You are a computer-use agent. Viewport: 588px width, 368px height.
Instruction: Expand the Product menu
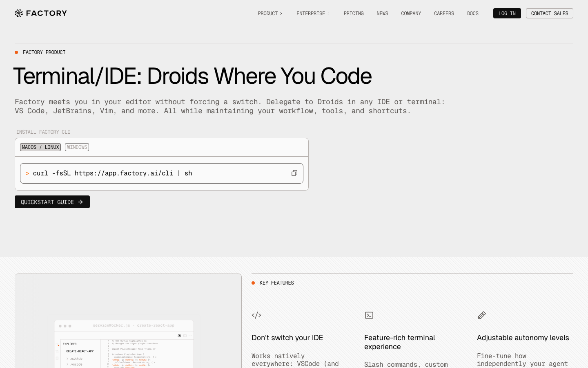[270, 13]
